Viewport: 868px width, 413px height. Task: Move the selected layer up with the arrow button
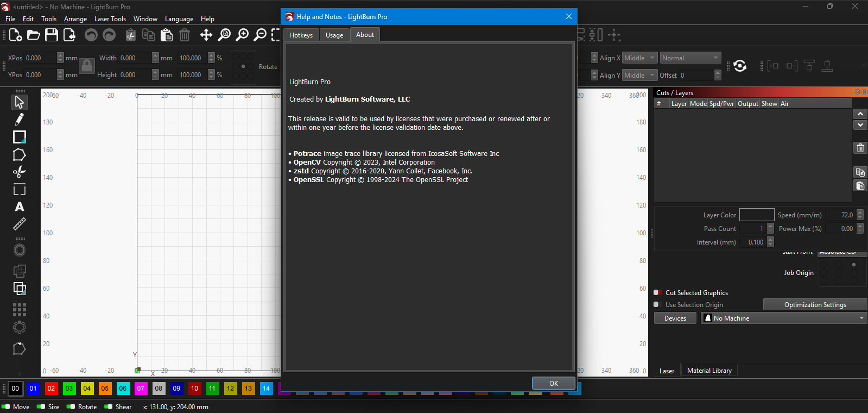(860, 114)
